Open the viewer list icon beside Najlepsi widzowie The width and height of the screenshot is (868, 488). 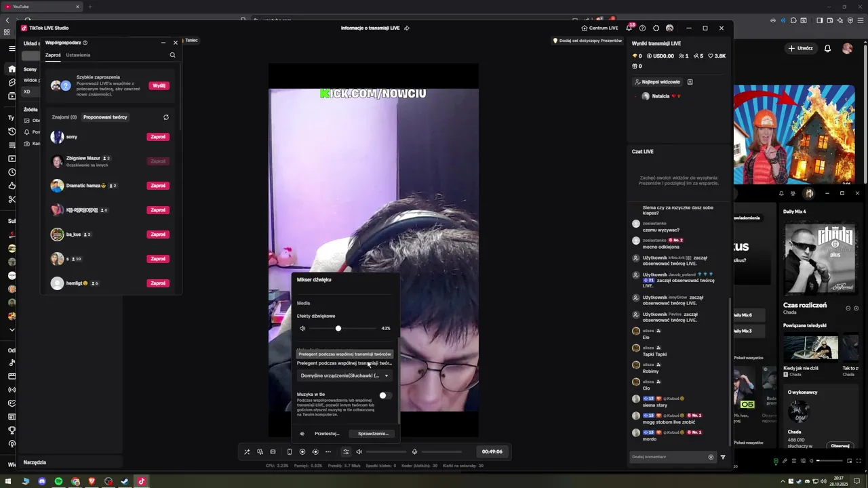coord(690,82)
